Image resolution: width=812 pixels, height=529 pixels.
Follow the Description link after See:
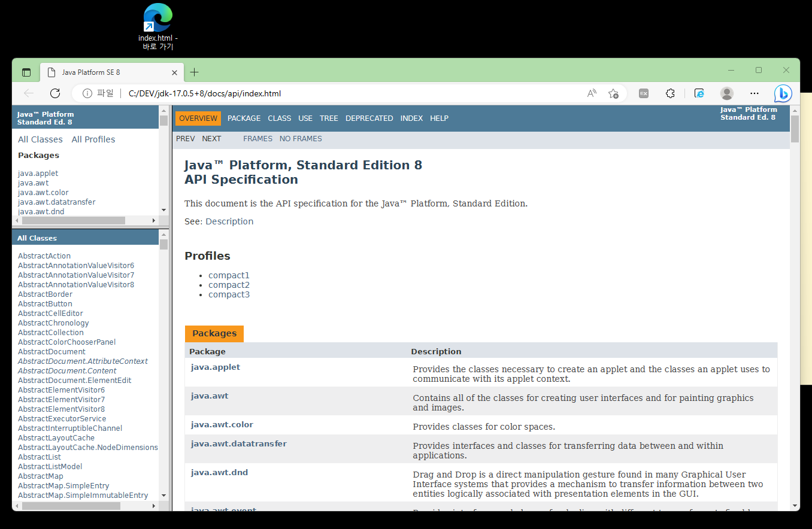(x=229, y=221)
